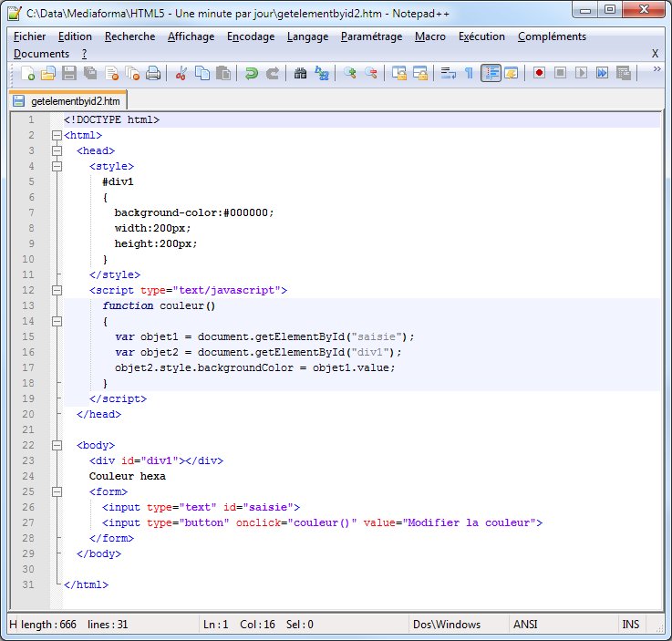
Task: Click the Print icon in toolbar
Action: (153, 74)
